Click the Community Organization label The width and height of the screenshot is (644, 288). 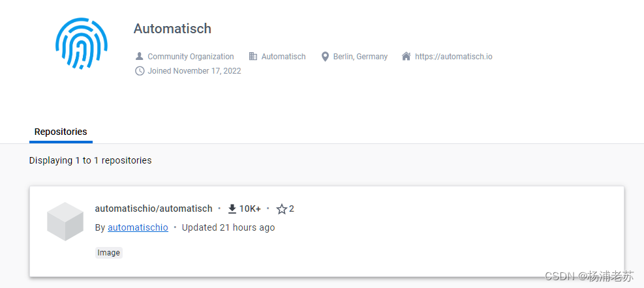point(191,57)
